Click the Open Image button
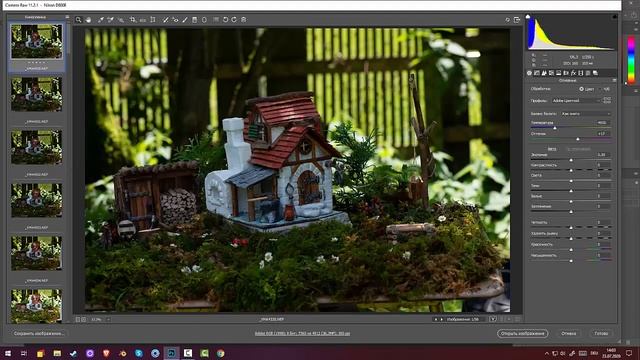640x360 pixels. tap(522, 333)
